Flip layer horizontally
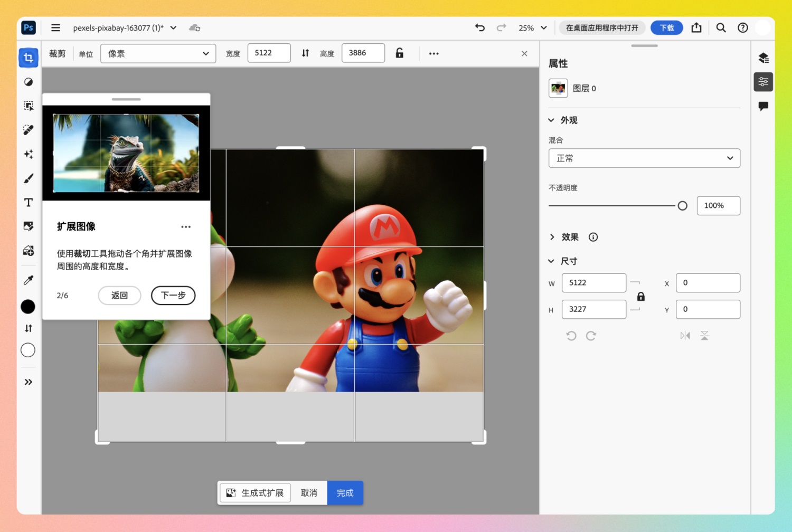 [685, 336]
